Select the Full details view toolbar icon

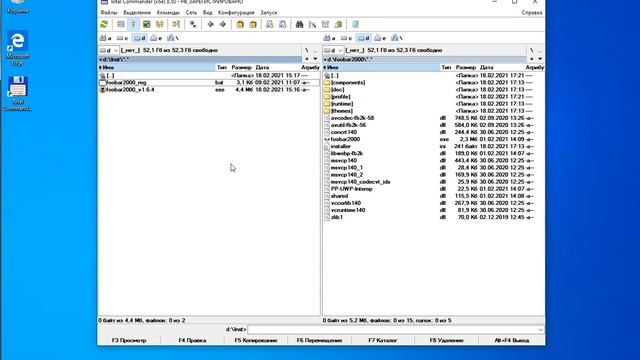(133, 24)
